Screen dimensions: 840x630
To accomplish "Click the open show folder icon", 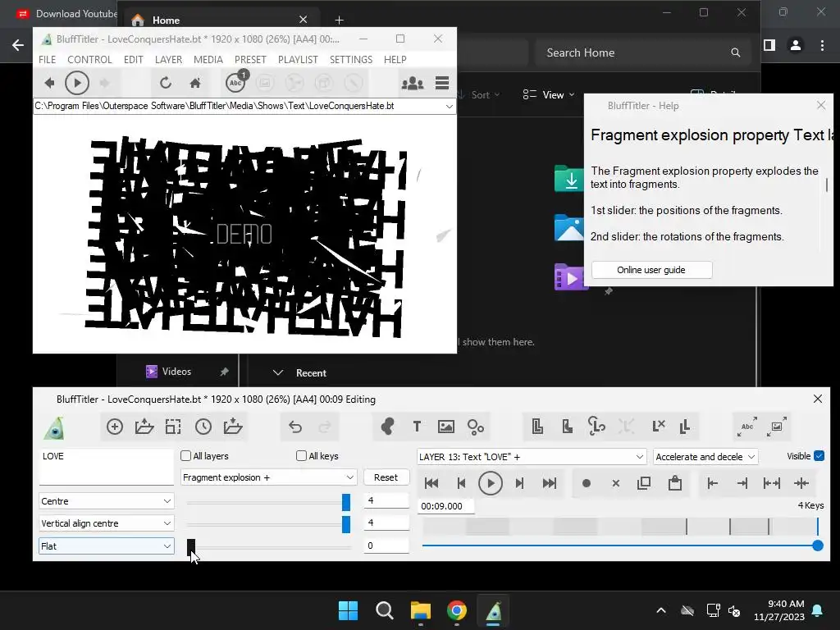I will pyautogui.click(x=144, y=427).
